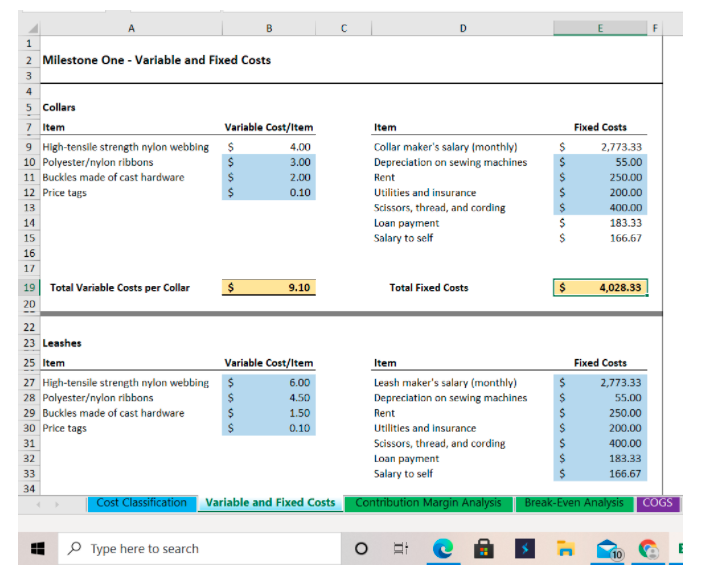Click Total Fixed Costs label cell
The image size is (727, 569).
[429, 288]
